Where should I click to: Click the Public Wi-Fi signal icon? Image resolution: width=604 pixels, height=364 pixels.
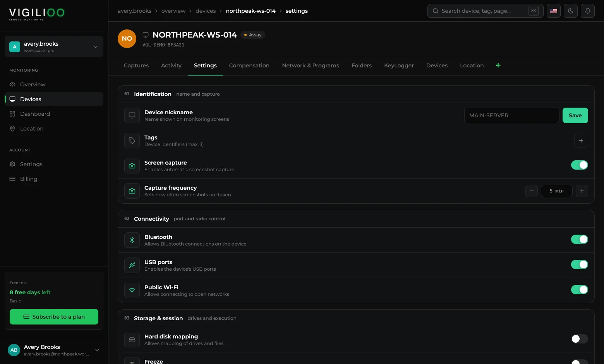[x=132, y=290]
